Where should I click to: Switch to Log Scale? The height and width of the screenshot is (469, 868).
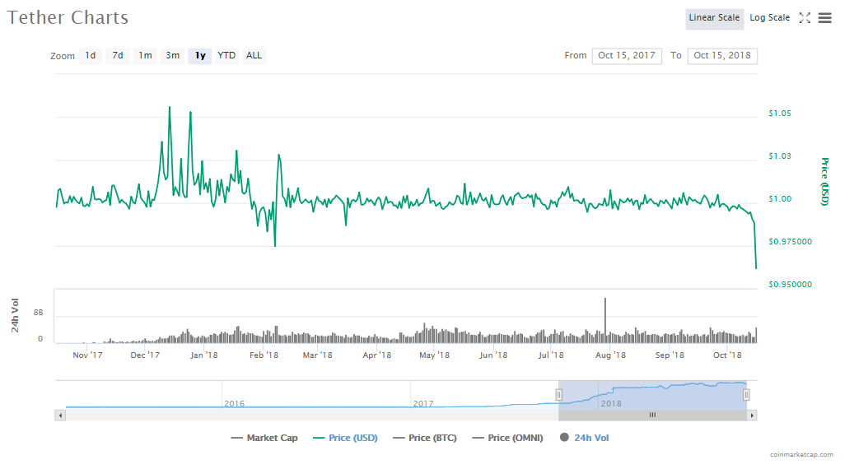[769, 18]
